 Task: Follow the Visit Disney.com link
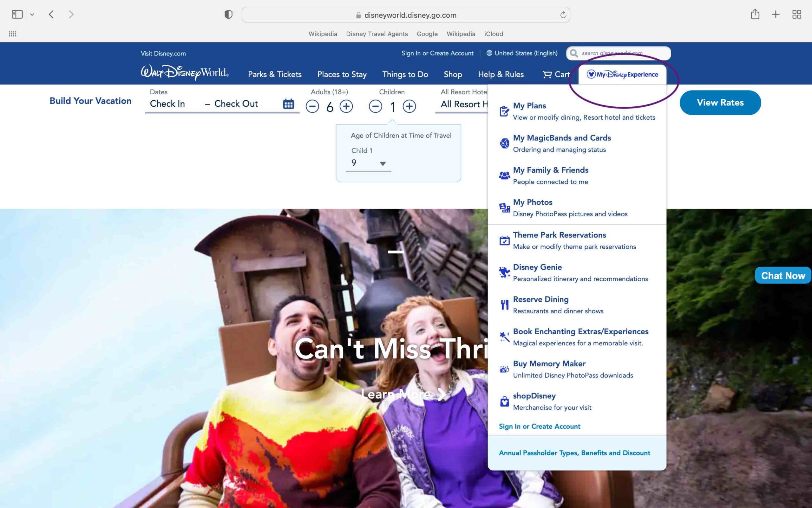(163, 53)
